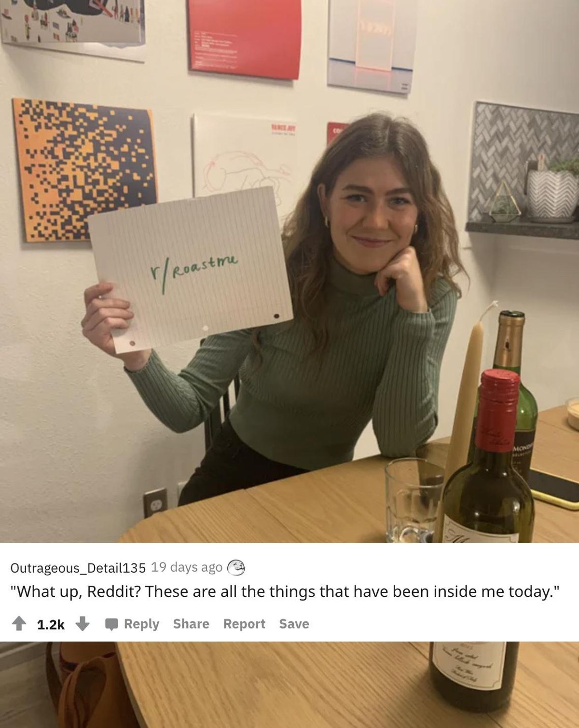This screenshot has height=728, width=579.
Task: Click the electrical outlet on the wall
Action: coord(155,503)
